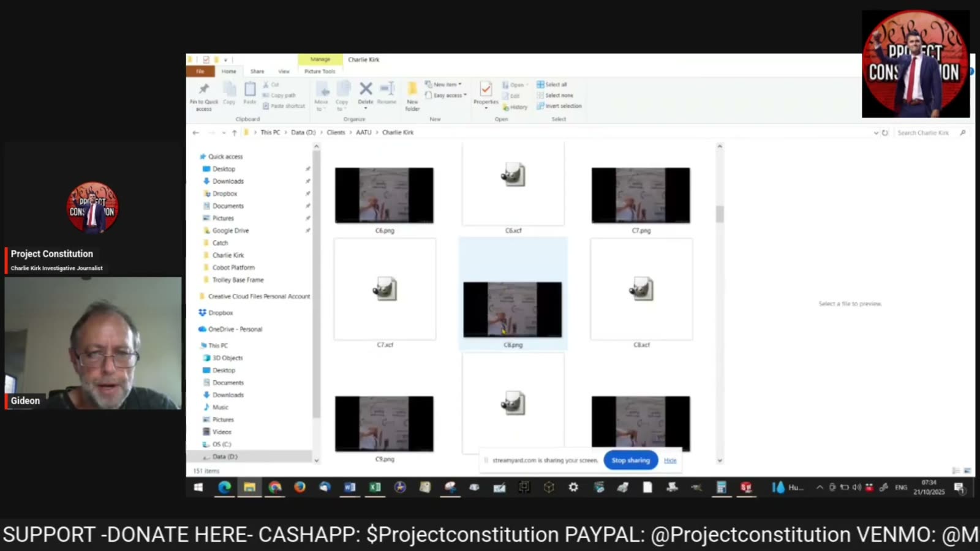Create a New folder from ribbon
This screenshot has height=551, width=980.
click(x=412, y=97)
